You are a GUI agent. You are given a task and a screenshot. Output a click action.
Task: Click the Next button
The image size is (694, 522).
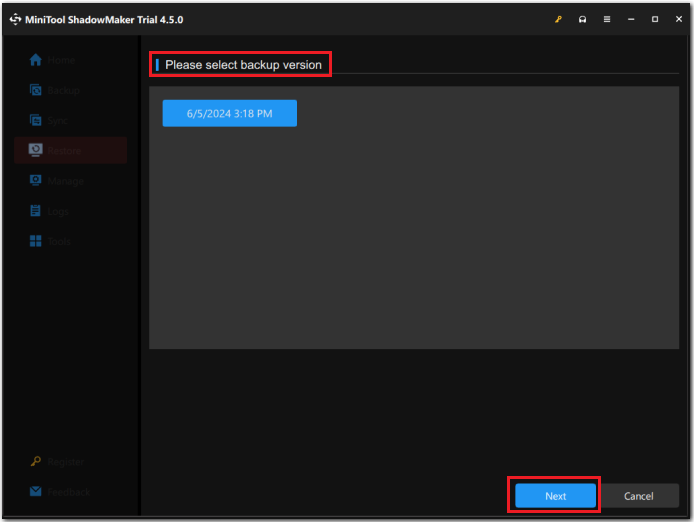coord(555,496)
